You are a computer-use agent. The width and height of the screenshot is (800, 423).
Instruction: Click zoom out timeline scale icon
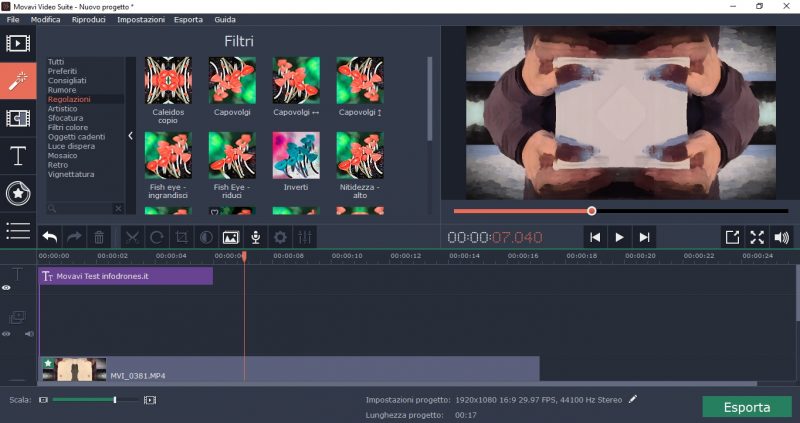point(43,400)
